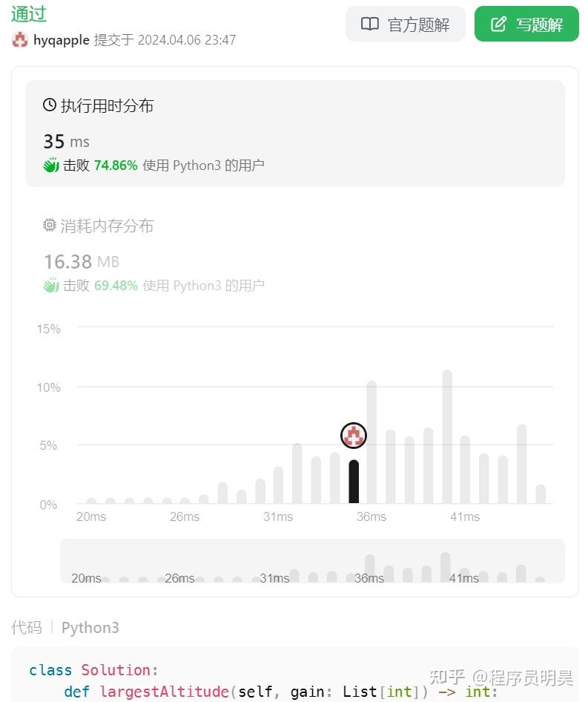
Task: Click 写题解 to write a solution
Action: coord(526,23)
